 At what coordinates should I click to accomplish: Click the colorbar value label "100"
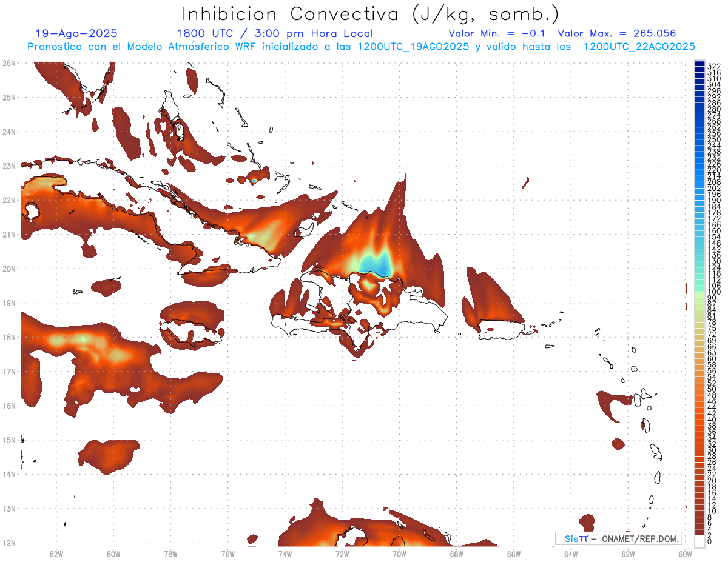point(714,292)
